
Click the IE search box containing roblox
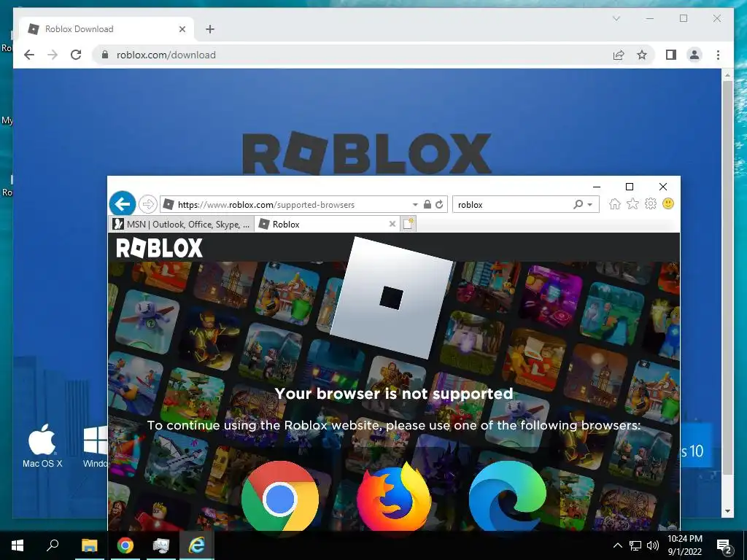512,205
